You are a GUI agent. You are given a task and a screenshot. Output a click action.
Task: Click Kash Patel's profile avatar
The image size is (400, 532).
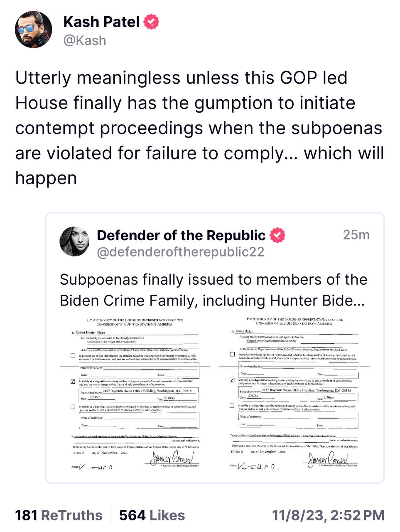coord(33,30)
